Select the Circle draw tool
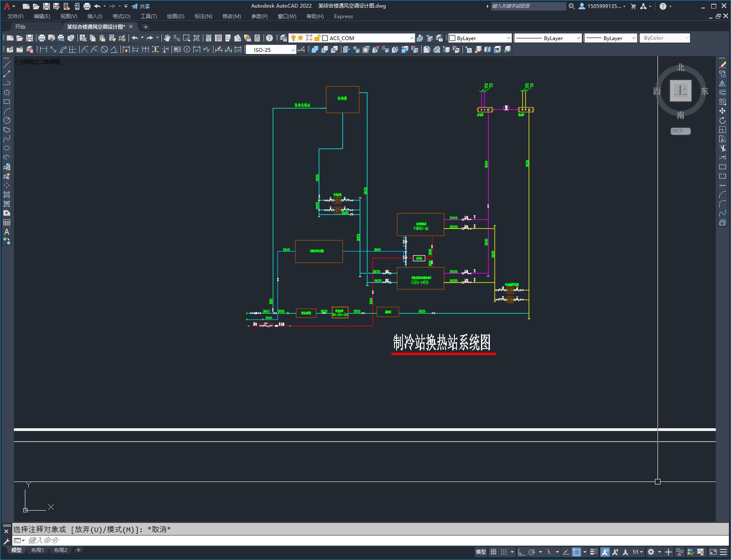731x560 pixels. coord(7,120)
